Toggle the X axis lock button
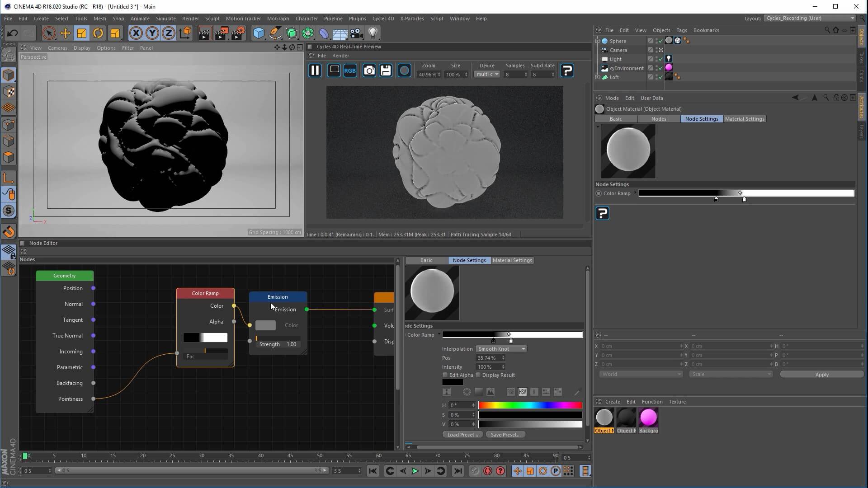 (x=136, y=33)
